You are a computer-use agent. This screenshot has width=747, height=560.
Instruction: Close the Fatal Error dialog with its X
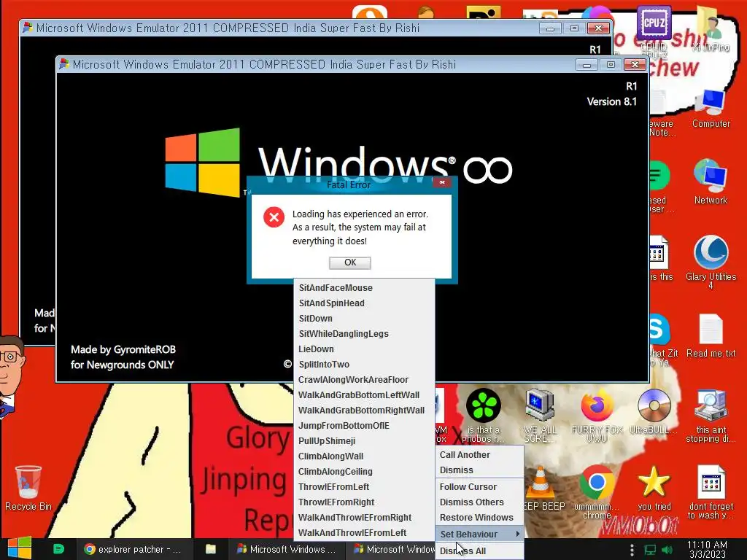[x=442, y=182]
